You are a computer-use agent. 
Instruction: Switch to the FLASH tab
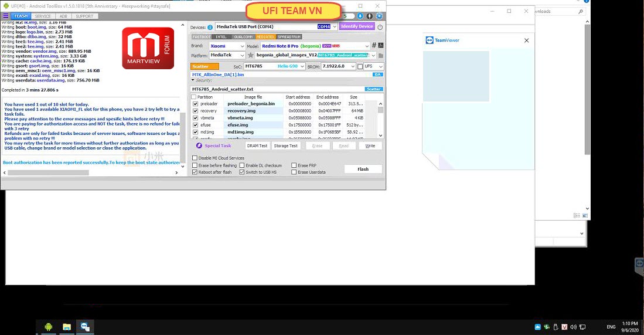pyautogui.click(x=21, y=16)
